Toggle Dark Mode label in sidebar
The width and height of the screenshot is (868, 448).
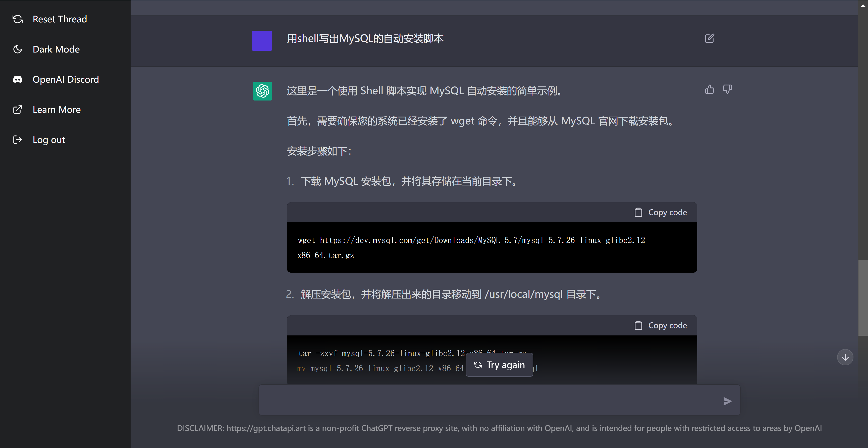point(56,49)
